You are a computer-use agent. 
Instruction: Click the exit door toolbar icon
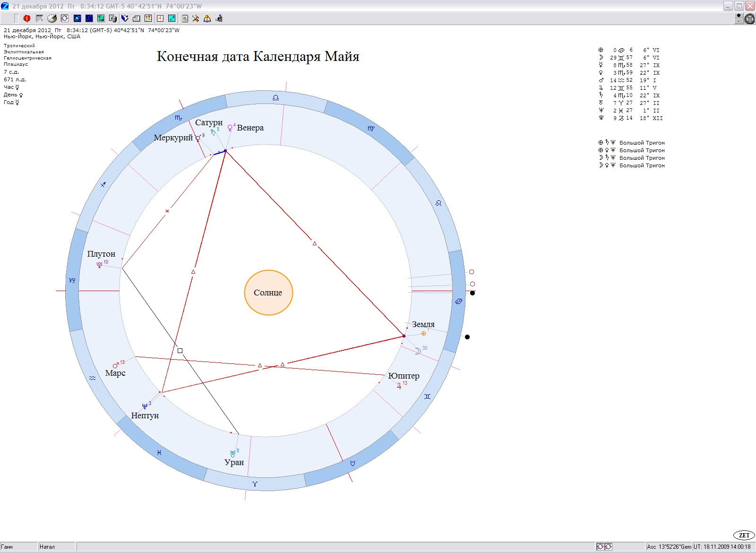pyautogui.click(x=219, y=18)
